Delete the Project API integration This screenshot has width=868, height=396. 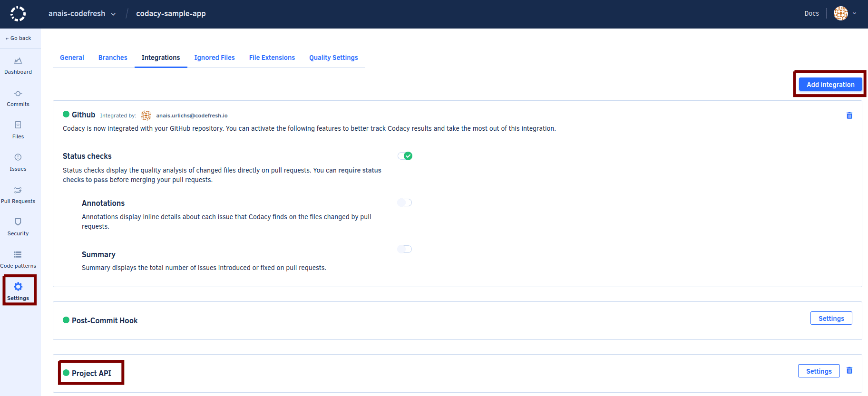[x=849, y=371]
